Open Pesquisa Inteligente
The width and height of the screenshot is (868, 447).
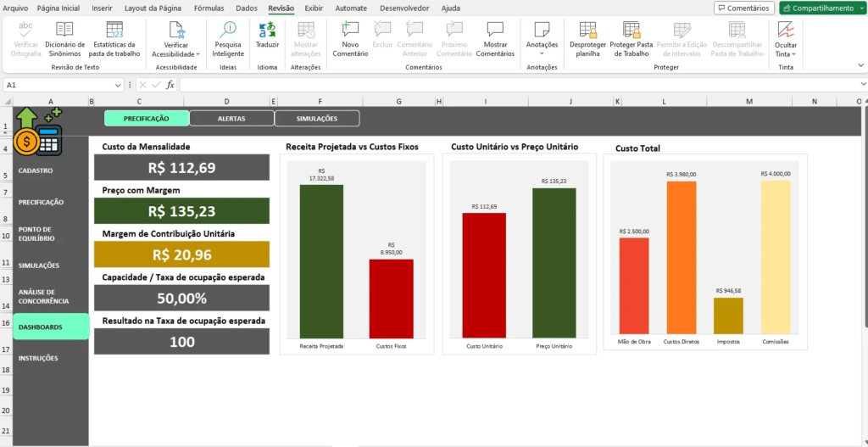[x=228, y=39]
